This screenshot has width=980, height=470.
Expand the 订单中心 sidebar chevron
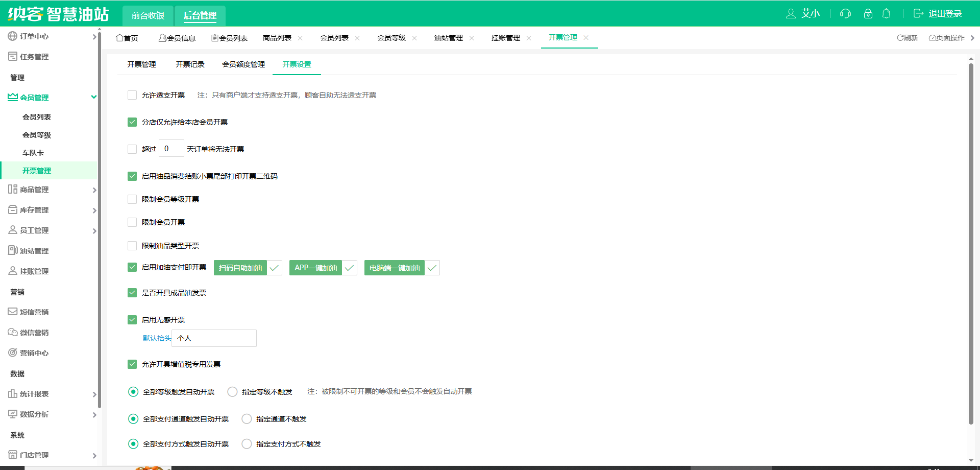[x=94, y=37]
